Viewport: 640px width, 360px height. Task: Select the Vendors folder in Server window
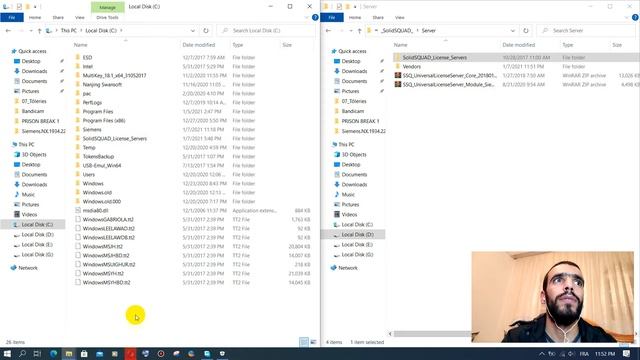pyautogui.click(x=411, y=67)
